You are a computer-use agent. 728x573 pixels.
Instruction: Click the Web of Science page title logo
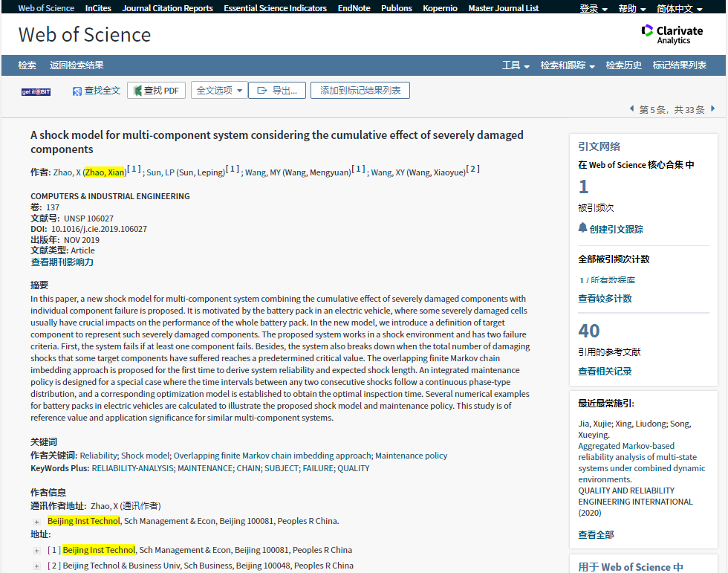tap(85, 35)
